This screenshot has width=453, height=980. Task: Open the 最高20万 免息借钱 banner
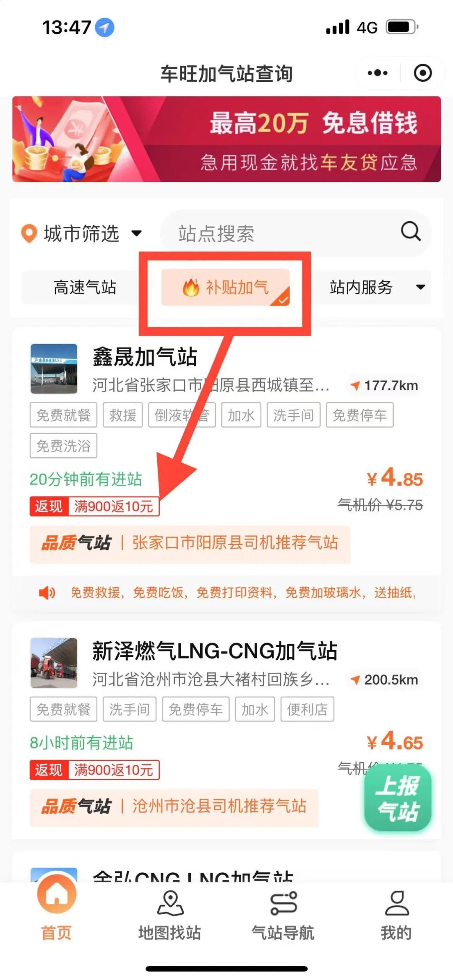click(226, 139)
